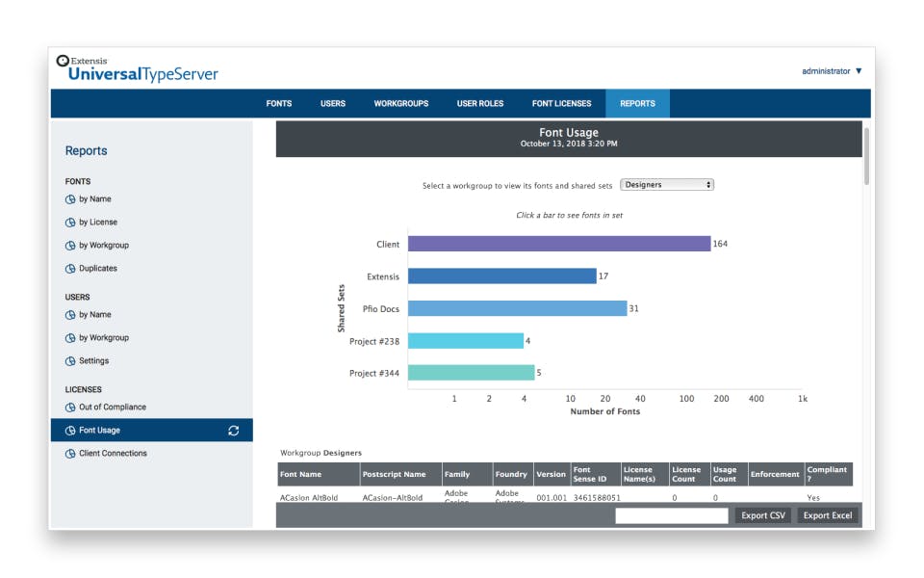Screen dimensions: 924x578
Task: Click the report icon beside Users by Name
Action: pos(70,315)
